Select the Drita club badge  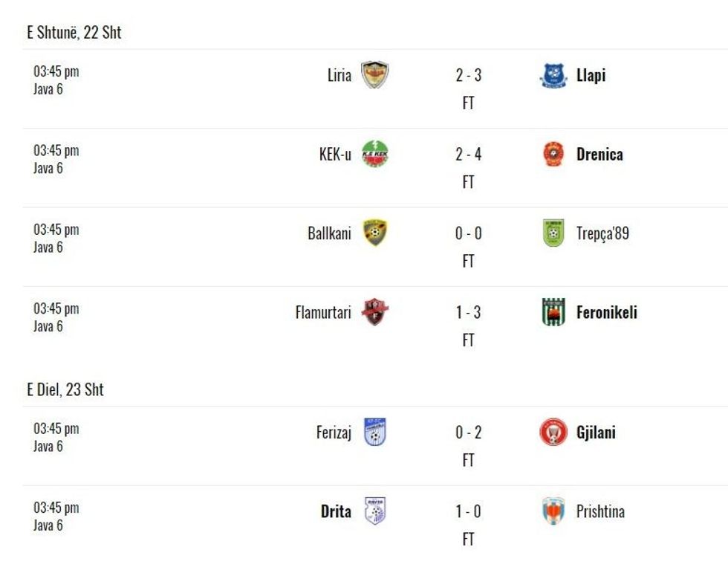click(374, 511)
